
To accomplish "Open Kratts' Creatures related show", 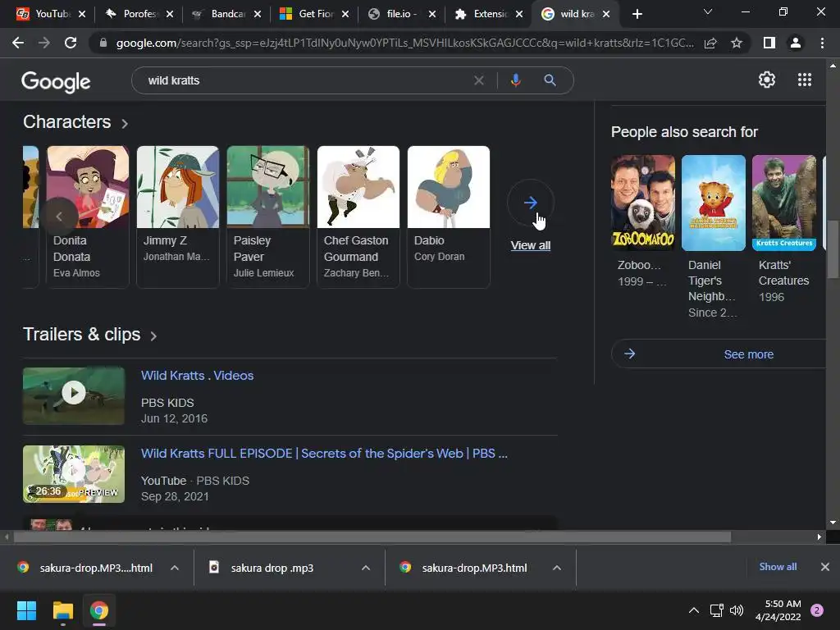I will [x=784, y=230].
